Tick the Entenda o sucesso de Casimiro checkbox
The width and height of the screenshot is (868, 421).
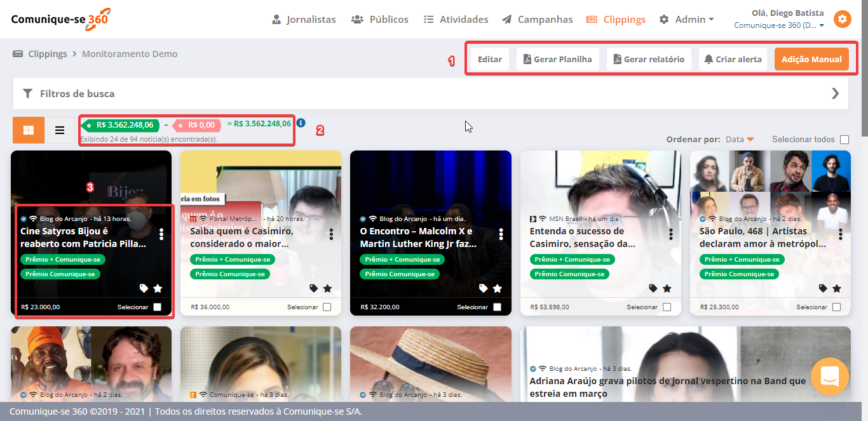pos(667,307)
